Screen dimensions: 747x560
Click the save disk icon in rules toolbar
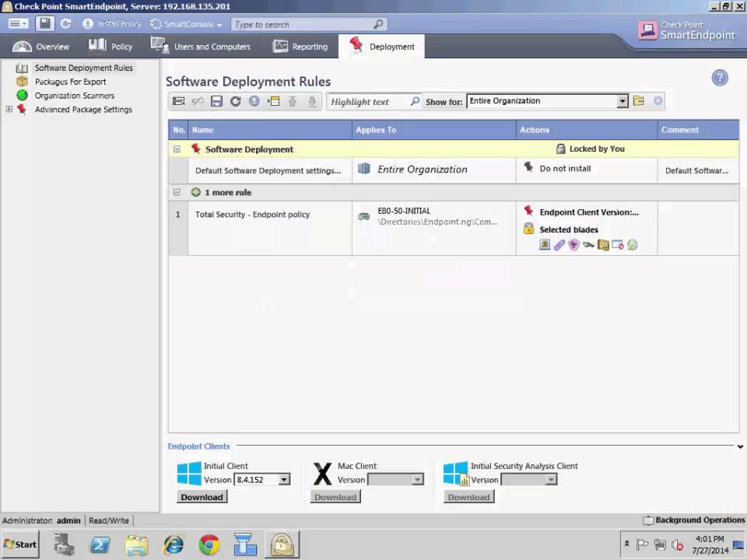point(217,101)
